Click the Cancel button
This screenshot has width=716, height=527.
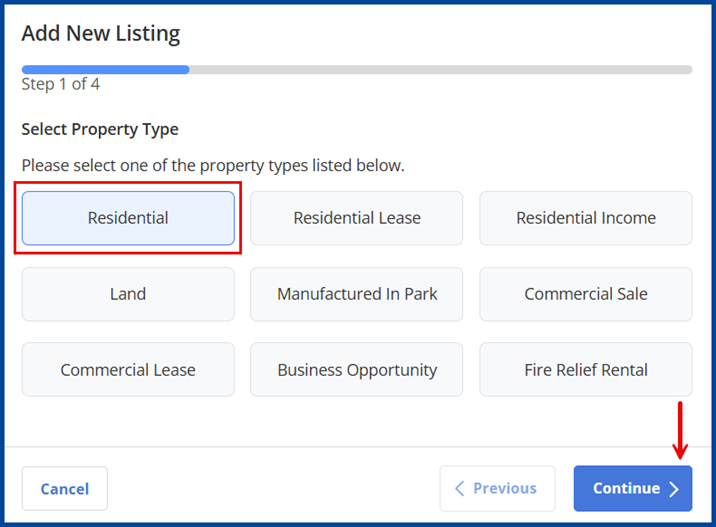tap(65, 489)
